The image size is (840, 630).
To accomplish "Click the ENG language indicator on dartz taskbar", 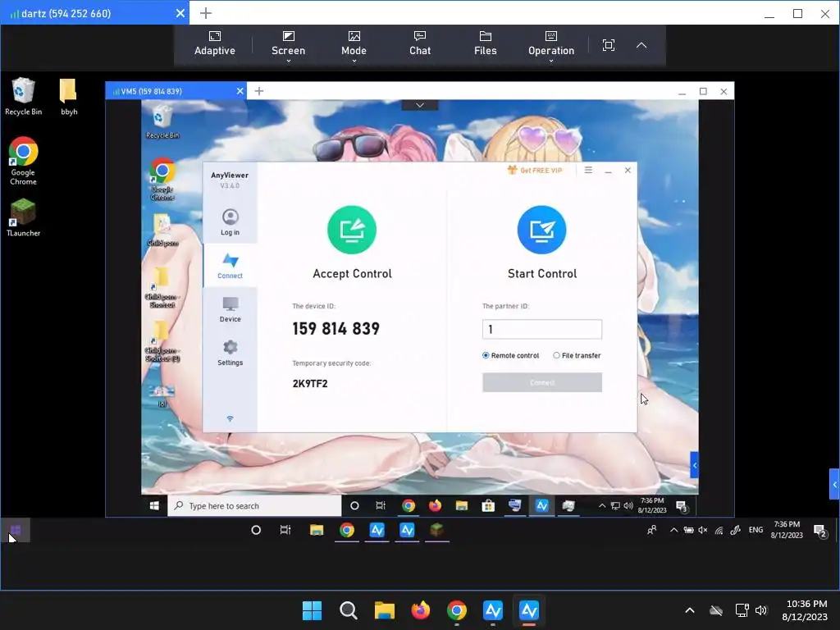I will 756,530.
